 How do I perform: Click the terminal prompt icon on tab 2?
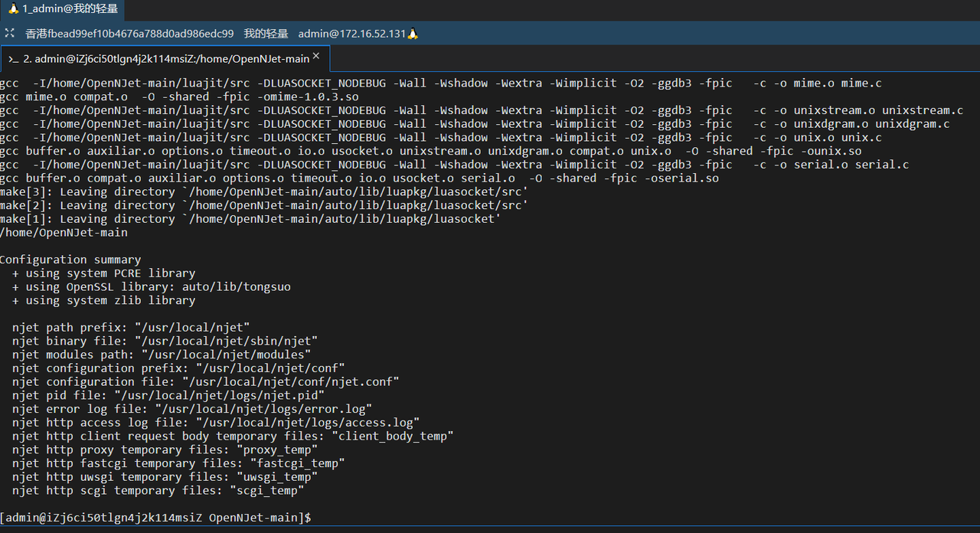[x=14, y=59]
